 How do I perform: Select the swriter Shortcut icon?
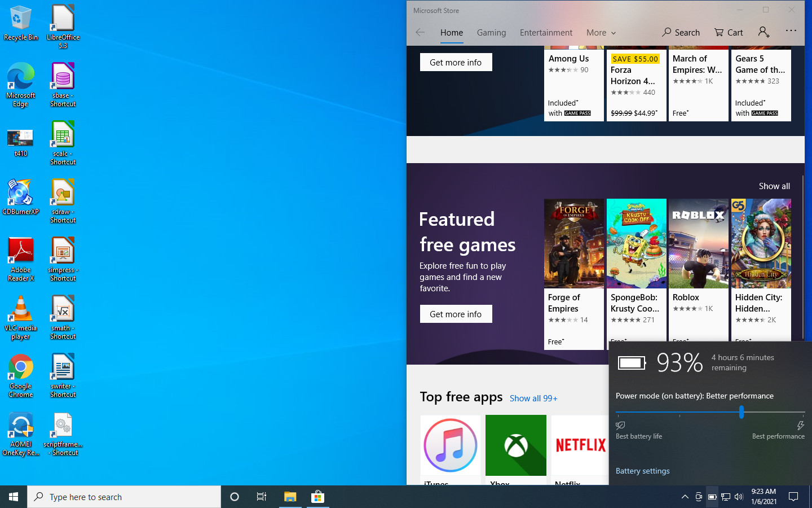pos(63,376)
